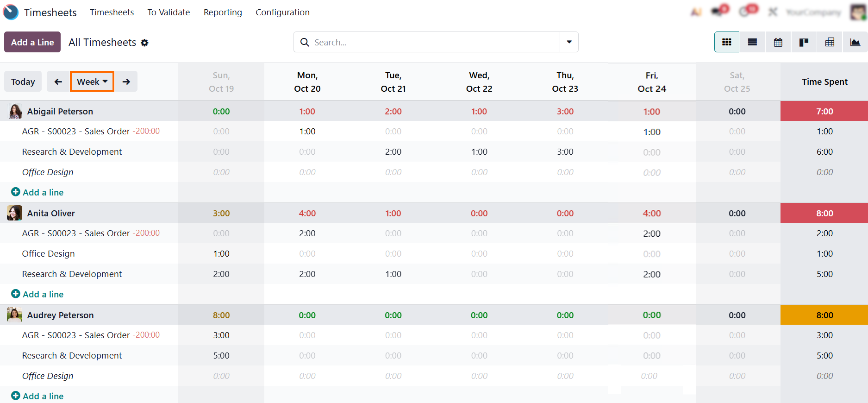Click the gear icon beside All Timesheets

[x=144, y=43]
